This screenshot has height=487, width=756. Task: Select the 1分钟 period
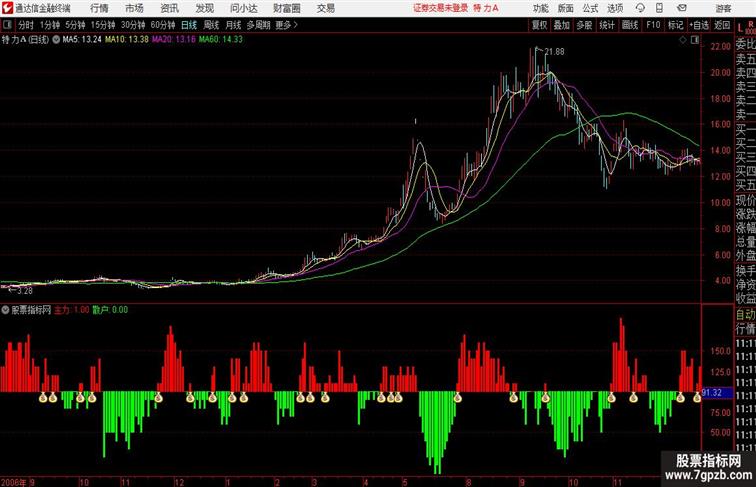[50, 25]
